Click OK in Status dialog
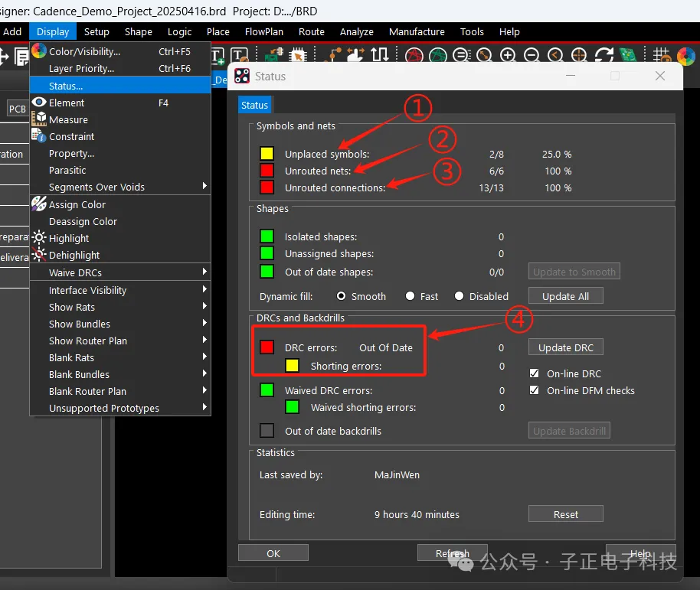 point(273,553)
